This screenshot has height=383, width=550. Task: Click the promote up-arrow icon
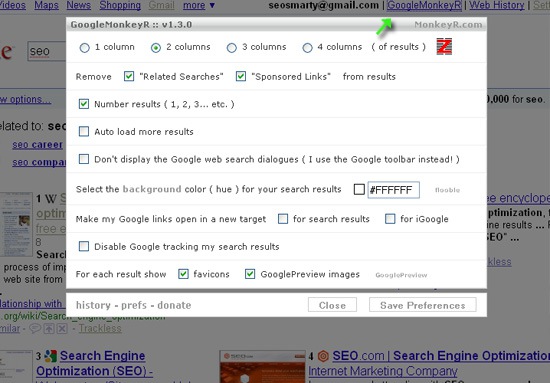(x=49, y=329)
